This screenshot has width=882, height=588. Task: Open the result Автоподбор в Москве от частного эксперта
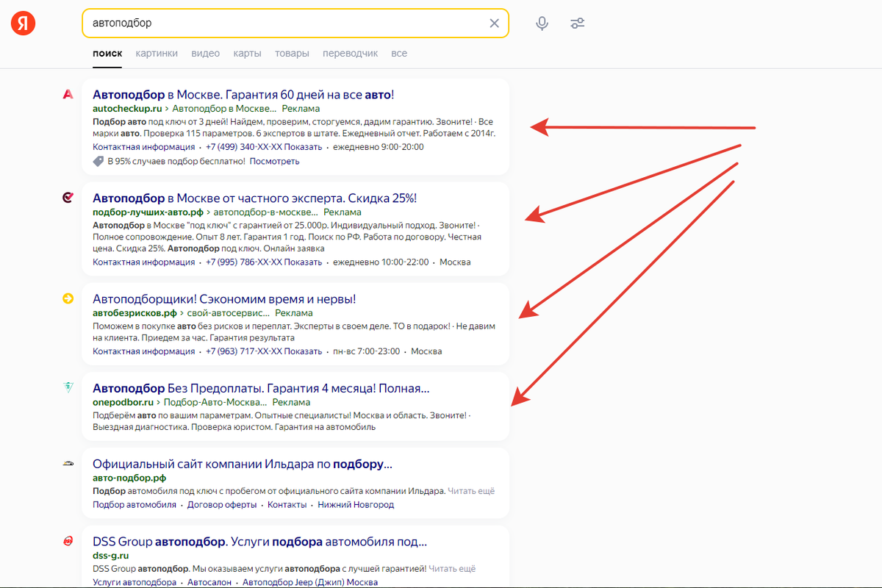[x=254, y=198]
